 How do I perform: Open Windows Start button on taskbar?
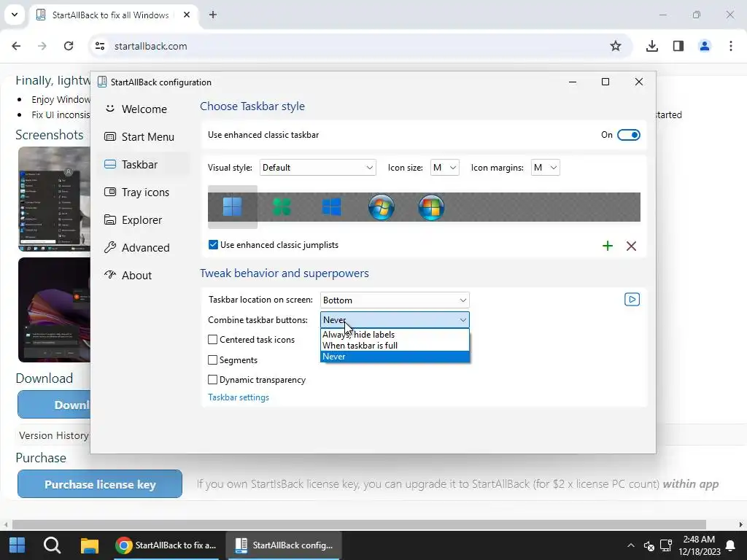[x=18, y=545]
